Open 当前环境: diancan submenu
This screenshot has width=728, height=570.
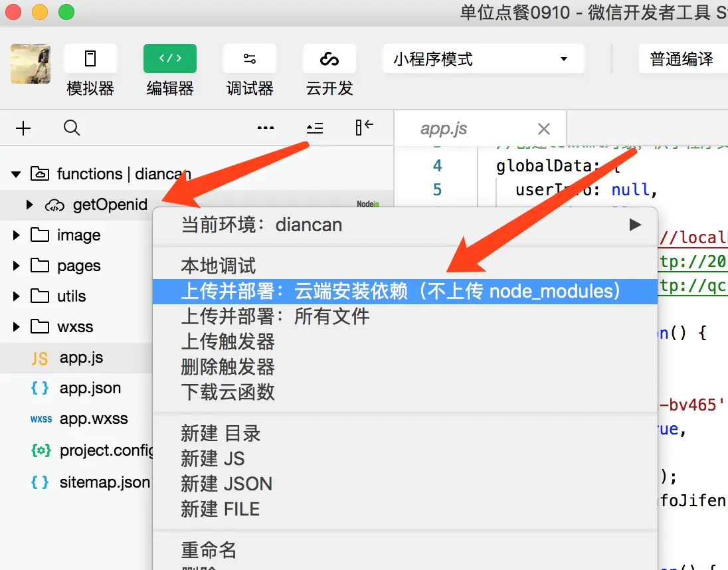405,225
